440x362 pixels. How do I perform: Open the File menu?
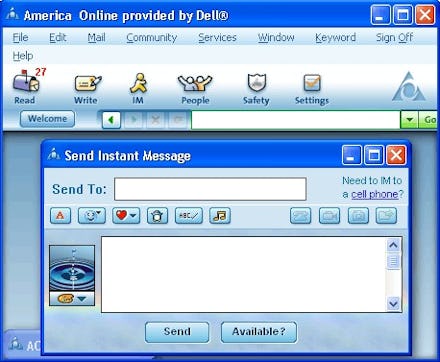(x=20, y=37)
